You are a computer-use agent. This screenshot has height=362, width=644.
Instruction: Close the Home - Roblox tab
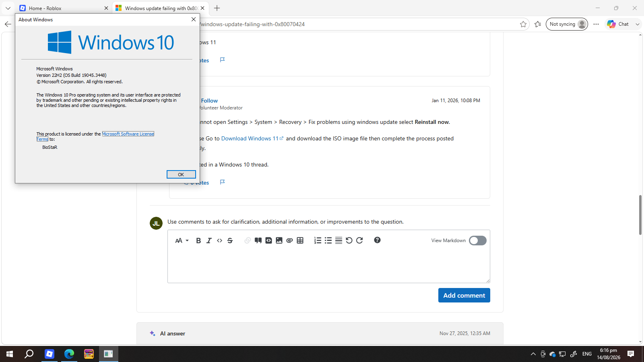[x=106, y=8]
